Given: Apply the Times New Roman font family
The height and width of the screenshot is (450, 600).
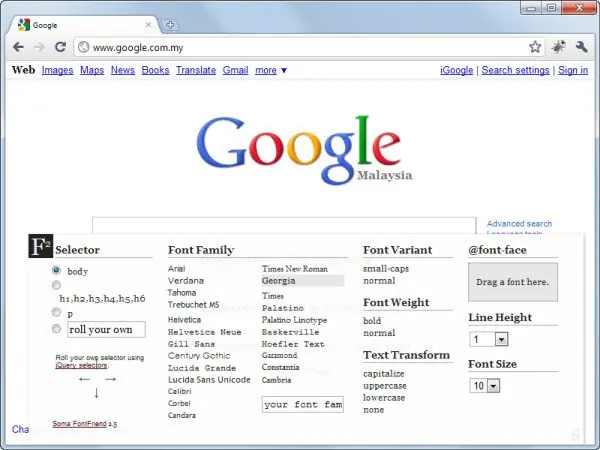Looking at the screenshot, I should (295, 269).
